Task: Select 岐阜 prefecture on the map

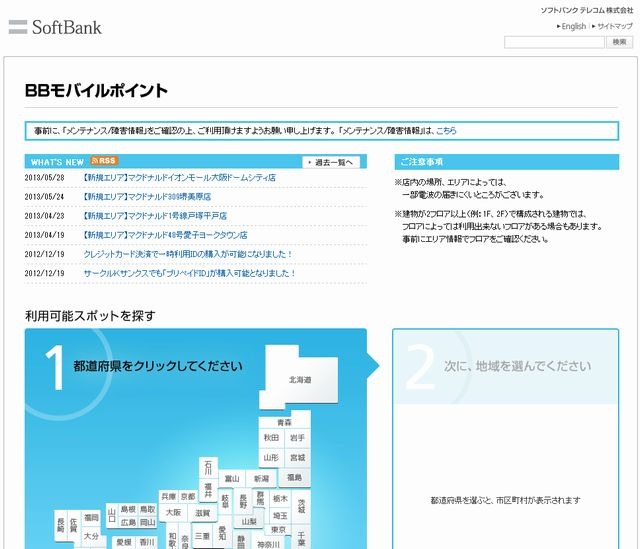Action: coord(225,502)
